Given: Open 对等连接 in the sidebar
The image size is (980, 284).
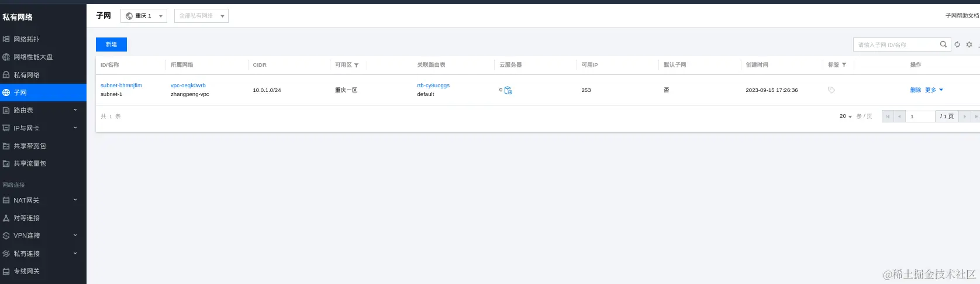Looking at the screenshot, I should pyautogui.click(x=43, y=218).
